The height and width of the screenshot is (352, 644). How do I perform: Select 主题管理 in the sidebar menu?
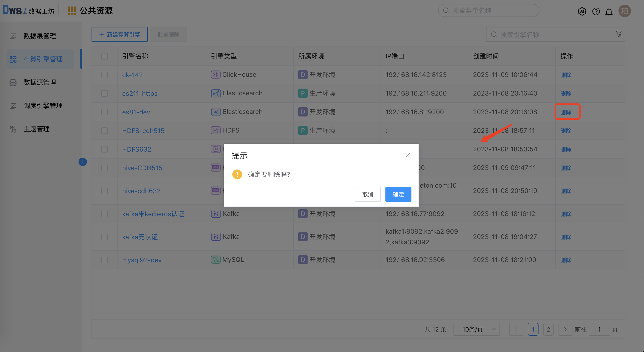coord(36,129)
